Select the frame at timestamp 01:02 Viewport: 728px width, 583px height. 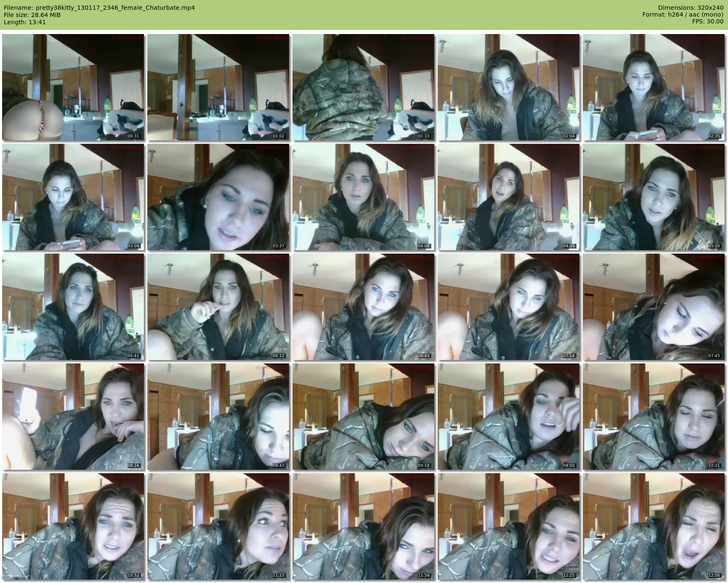(218, 87)
